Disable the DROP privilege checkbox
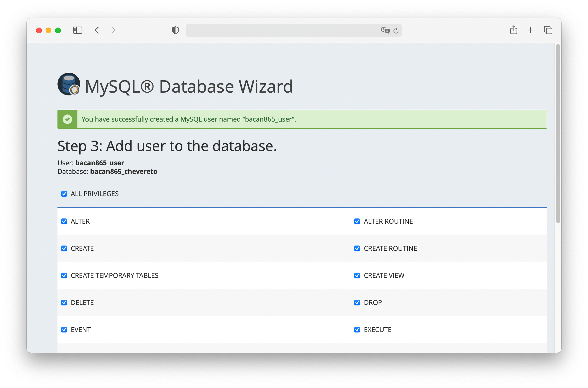This screenshot has width=588, height=388. [357, 302]
